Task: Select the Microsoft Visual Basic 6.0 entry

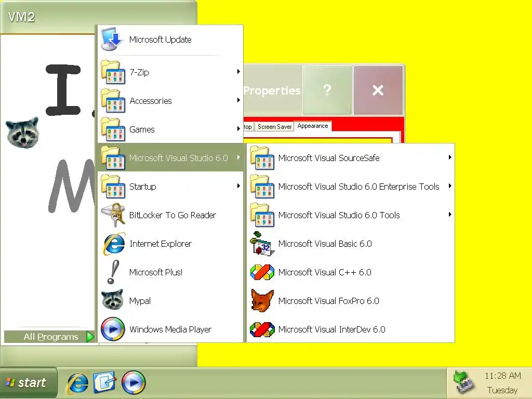Action: point(351,244)
